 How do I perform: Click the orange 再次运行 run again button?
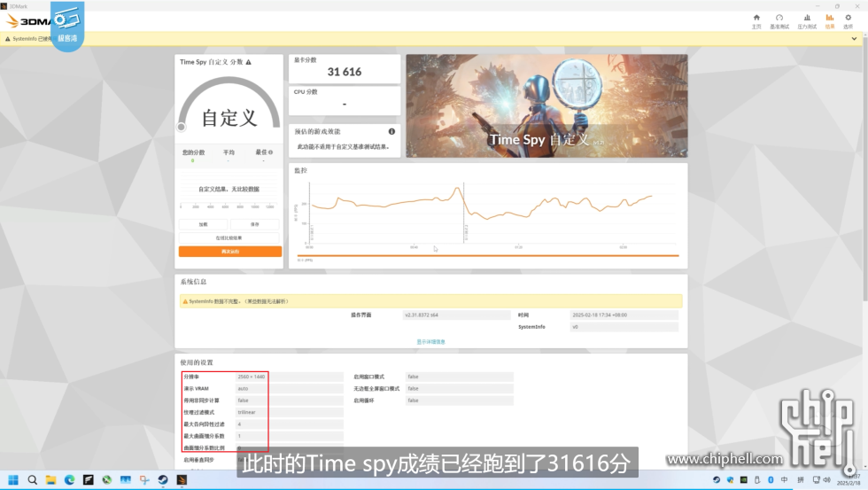click(x=229, y=252)
